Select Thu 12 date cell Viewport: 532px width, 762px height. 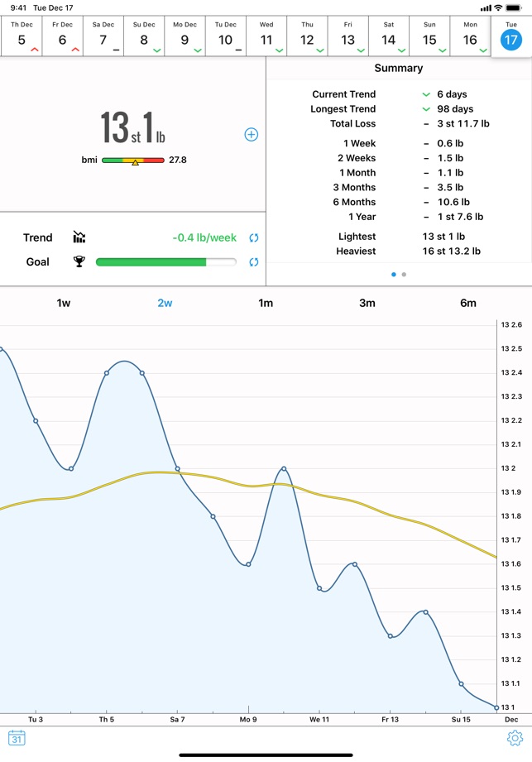pyautogui.click(x=308, y=36)
